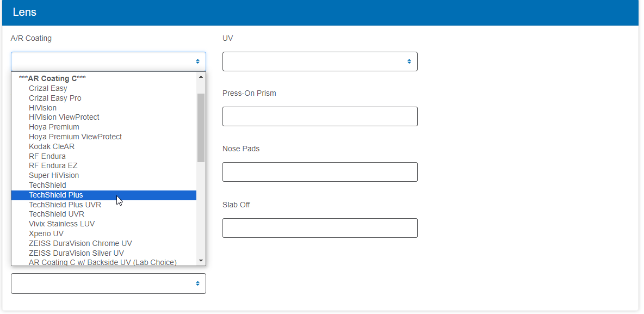Select the RF Endura option
644x314 pixels.
click(x=103, y=156)
